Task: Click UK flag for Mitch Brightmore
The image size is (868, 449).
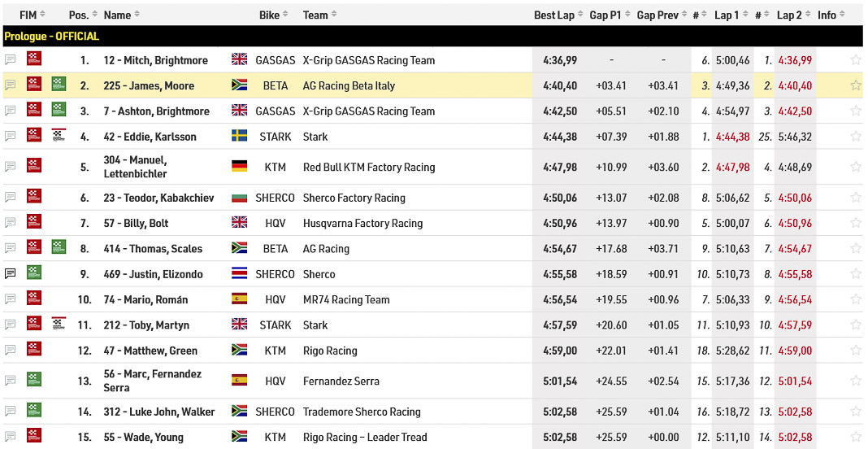Action: (x=239, y=59)
